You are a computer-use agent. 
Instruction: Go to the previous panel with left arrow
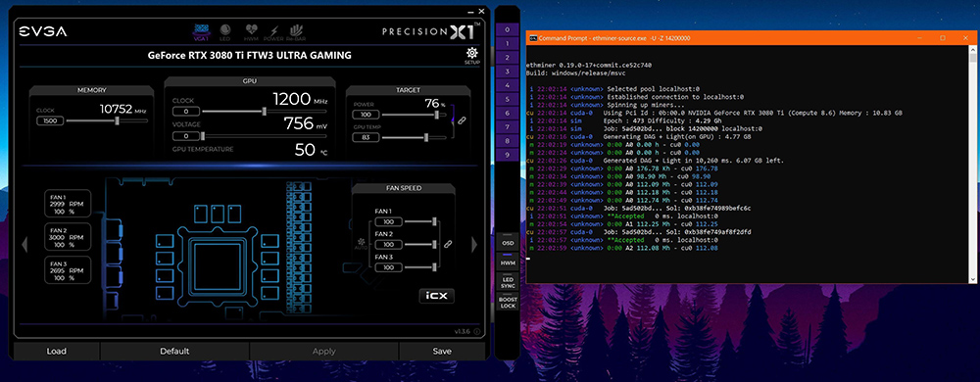24,245
